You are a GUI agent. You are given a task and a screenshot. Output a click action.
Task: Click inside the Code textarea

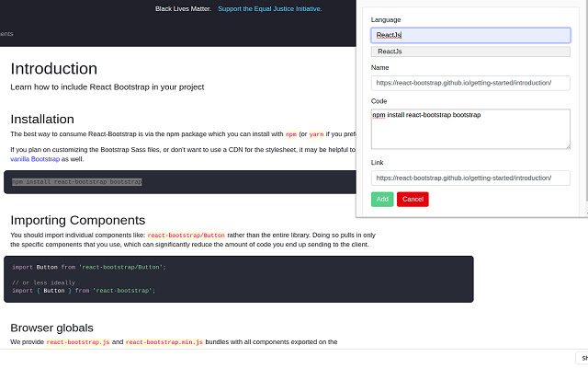coord(470,129)
